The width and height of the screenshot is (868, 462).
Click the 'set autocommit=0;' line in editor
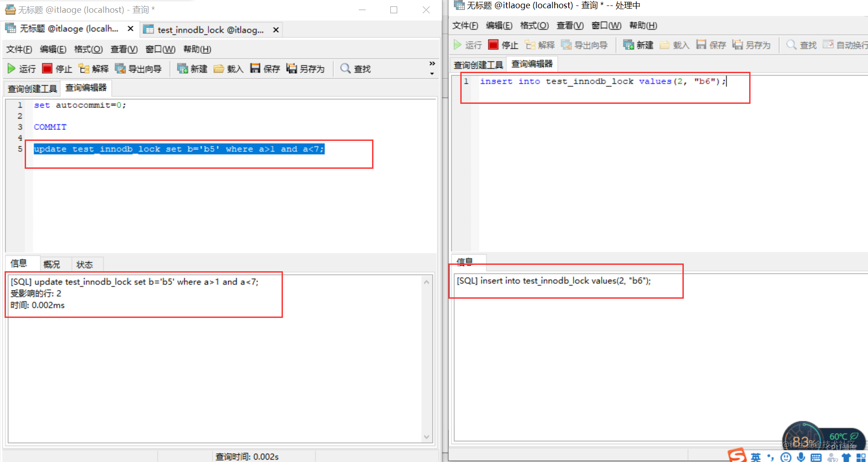pyautogui.click(x=80, y=105)
